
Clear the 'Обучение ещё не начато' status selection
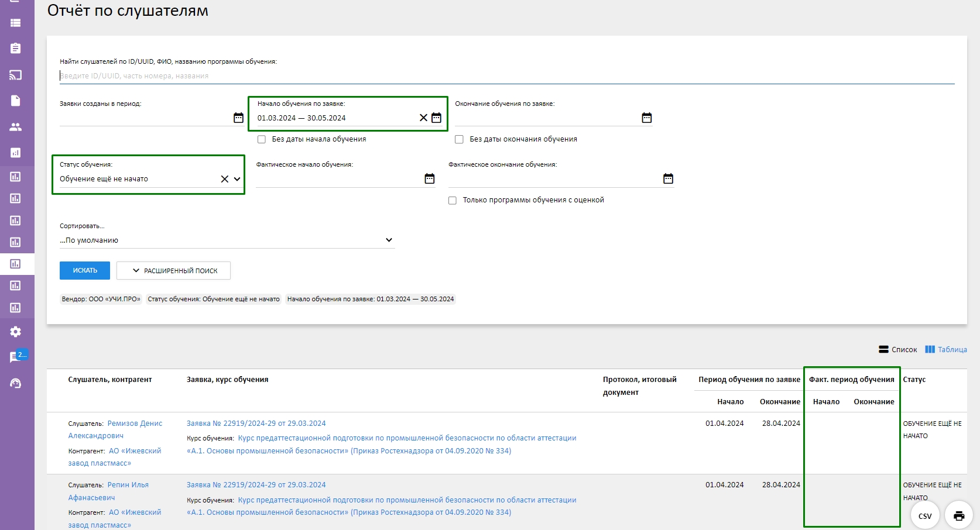click(224, 179)
